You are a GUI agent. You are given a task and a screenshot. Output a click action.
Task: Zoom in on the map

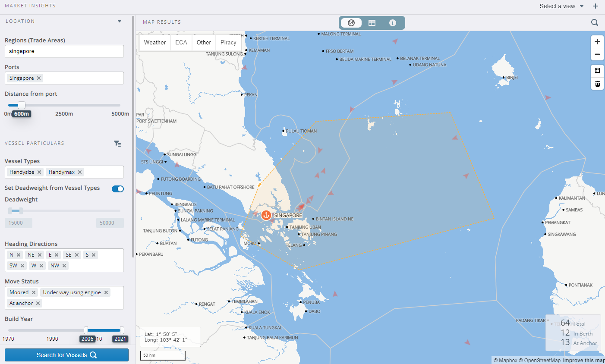click(x=597, y=42)
